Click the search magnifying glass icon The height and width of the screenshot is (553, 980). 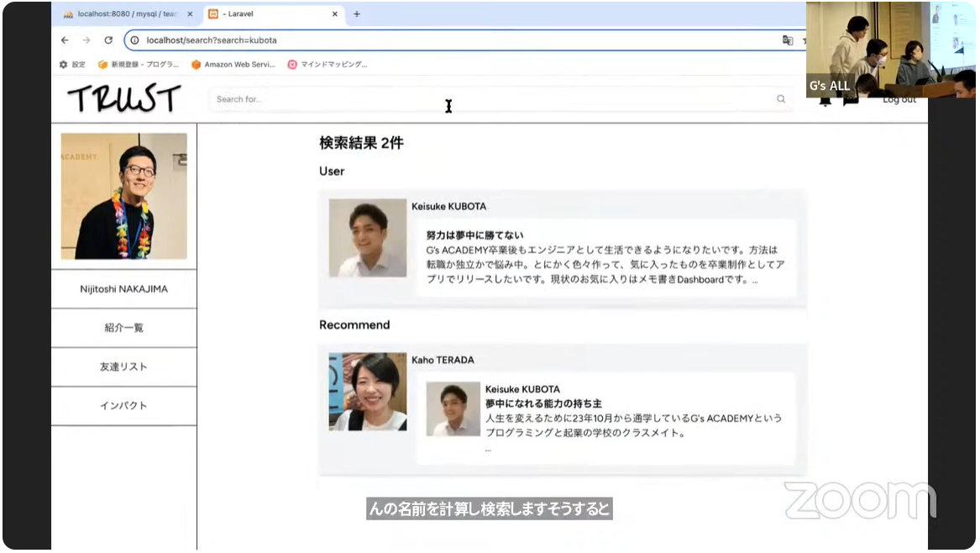(781, 98)
